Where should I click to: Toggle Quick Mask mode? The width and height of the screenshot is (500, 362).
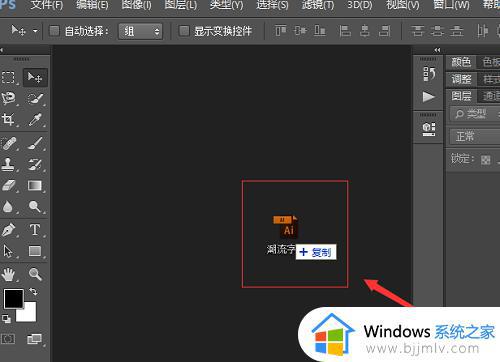click(8, 339)
